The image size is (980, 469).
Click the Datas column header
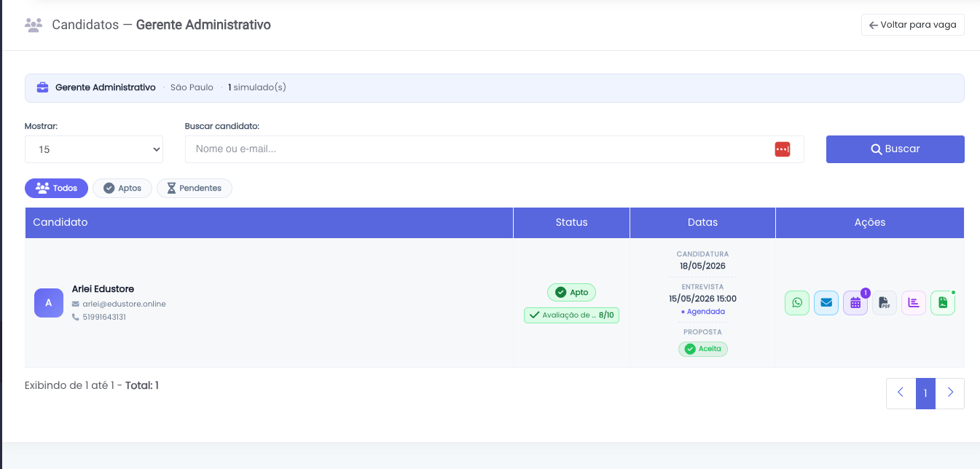(703, 223)
